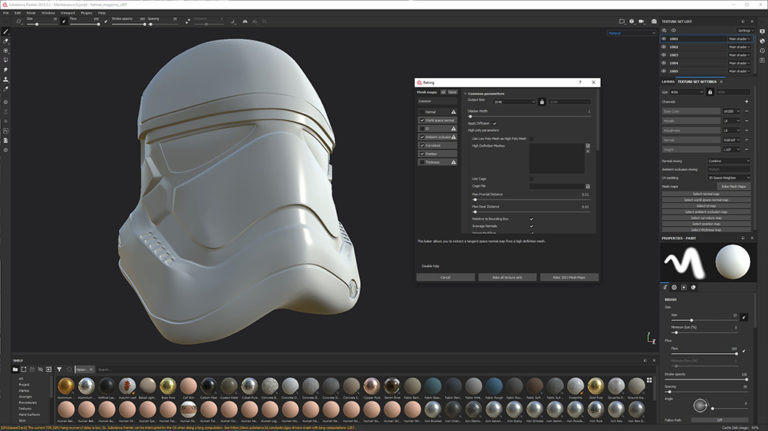
Task: Browse for cage file icon
Action: pyautogui.click(x=588, y=186)
